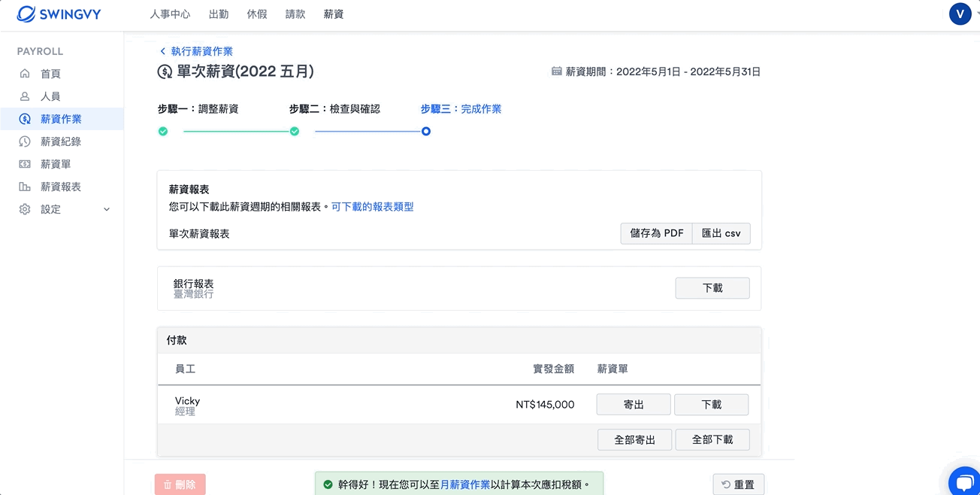The image size is (980, 495).
Task: Click the 月薪資作業 link in notification
Action: point(465,484)
